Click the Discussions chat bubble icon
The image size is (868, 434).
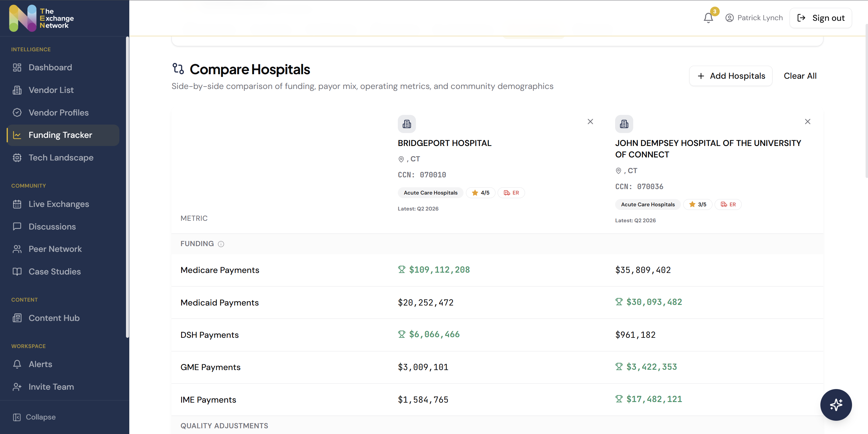coord(17,227)
